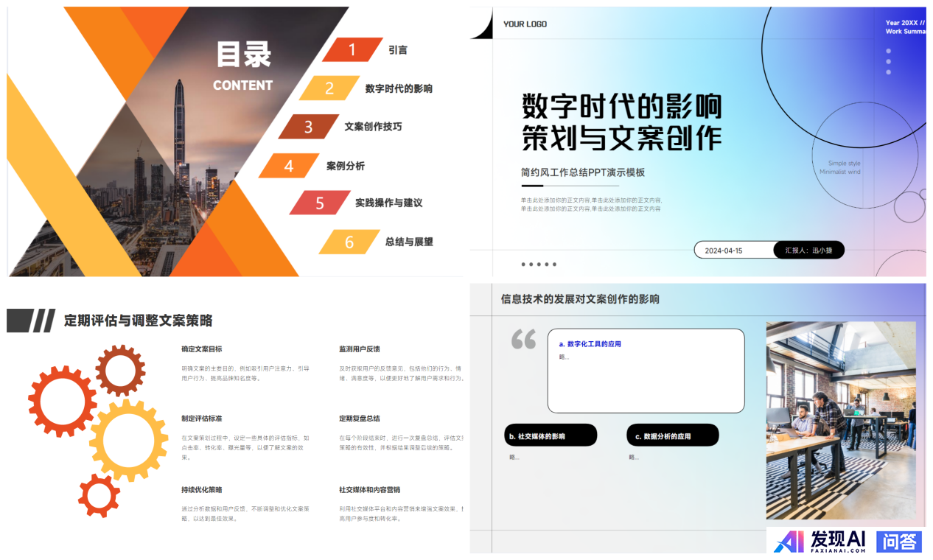
Task: Click the 发现AI logo icon
Action: (789, 541)
